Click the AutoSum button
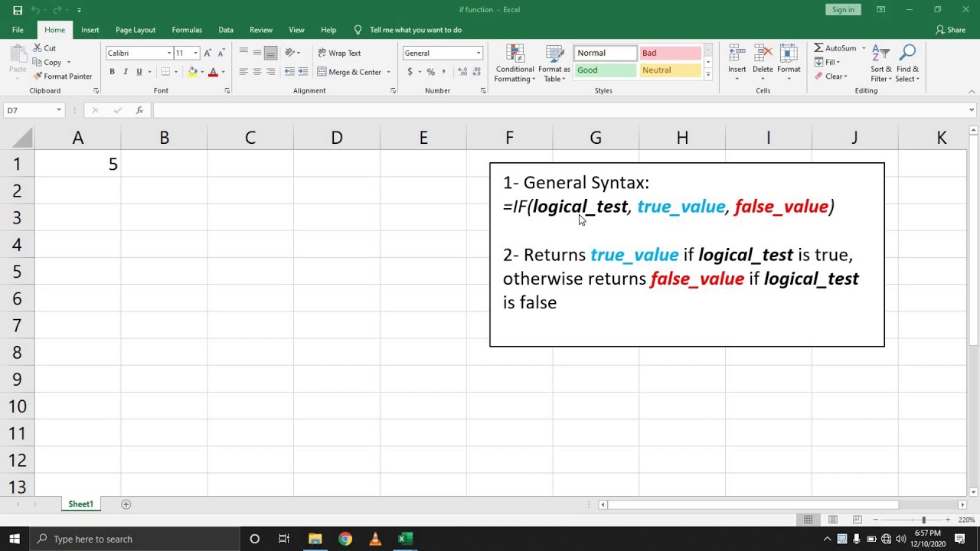Screen dimensions: 980x551 pos(835,47)
